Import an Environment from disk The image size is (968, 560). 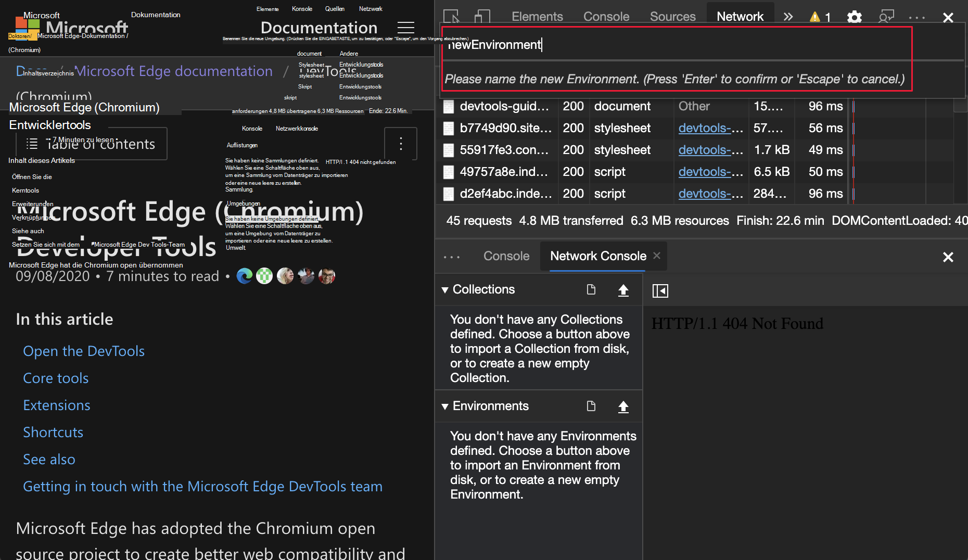coord(623,406)
